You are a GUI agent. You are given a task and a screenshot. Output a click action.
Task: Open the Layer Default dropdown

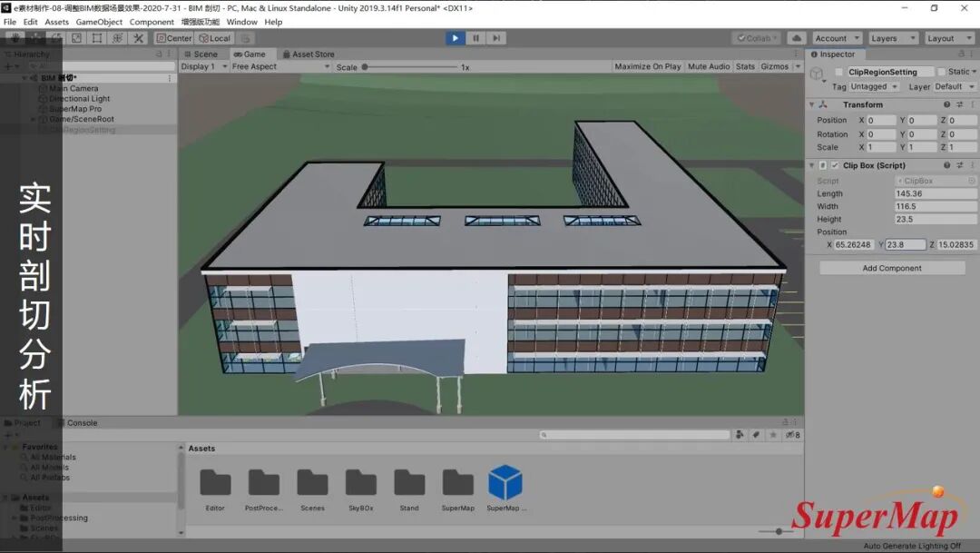pos(955,87)
